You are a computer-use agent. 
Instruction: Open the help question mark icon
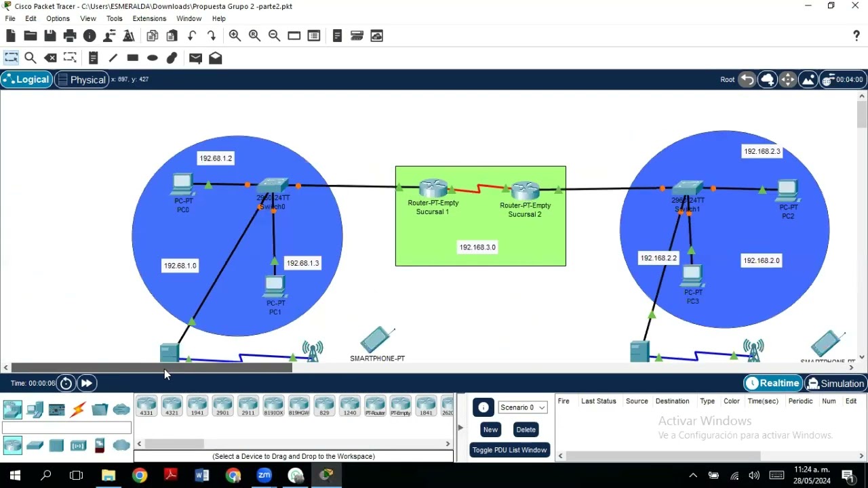[x=856, y=36]
